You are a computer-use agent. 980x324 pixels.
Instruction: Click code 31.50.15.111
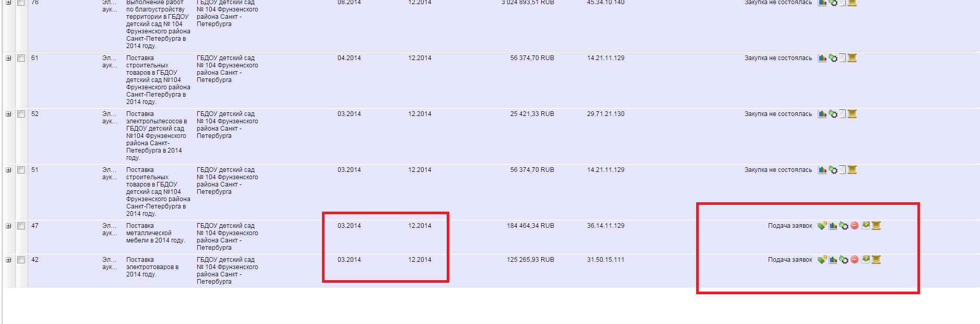click(605, 260)
